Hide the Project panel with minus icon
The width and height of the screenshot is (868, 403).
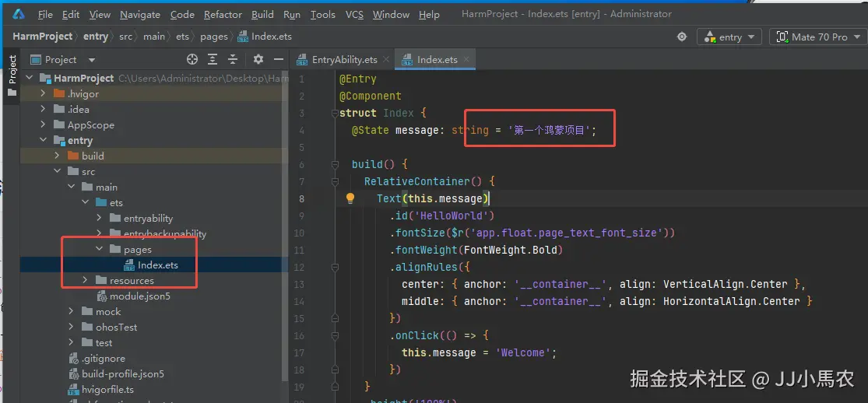(279, 59)
